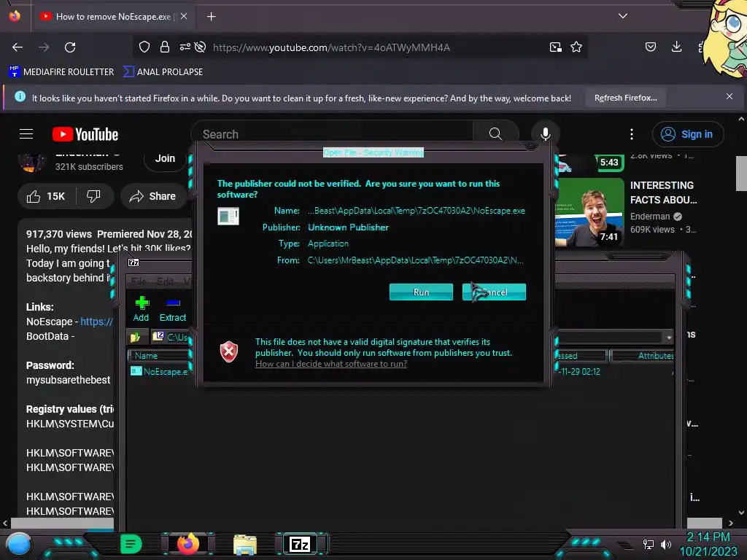Click YouTube Sign in button
The width and height of the screenshot is (747, 560).
pos(687,134)
